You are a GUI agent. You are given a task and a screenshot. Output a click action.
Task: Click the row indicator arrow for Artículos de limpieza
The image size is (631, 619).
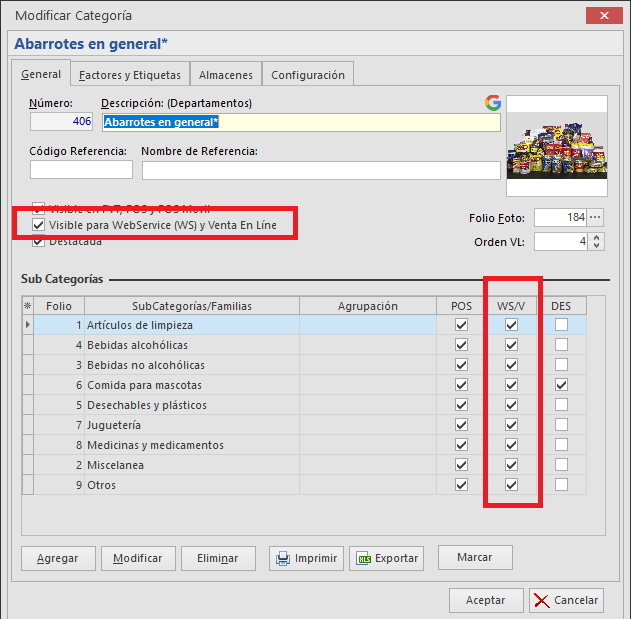point(27,325)
